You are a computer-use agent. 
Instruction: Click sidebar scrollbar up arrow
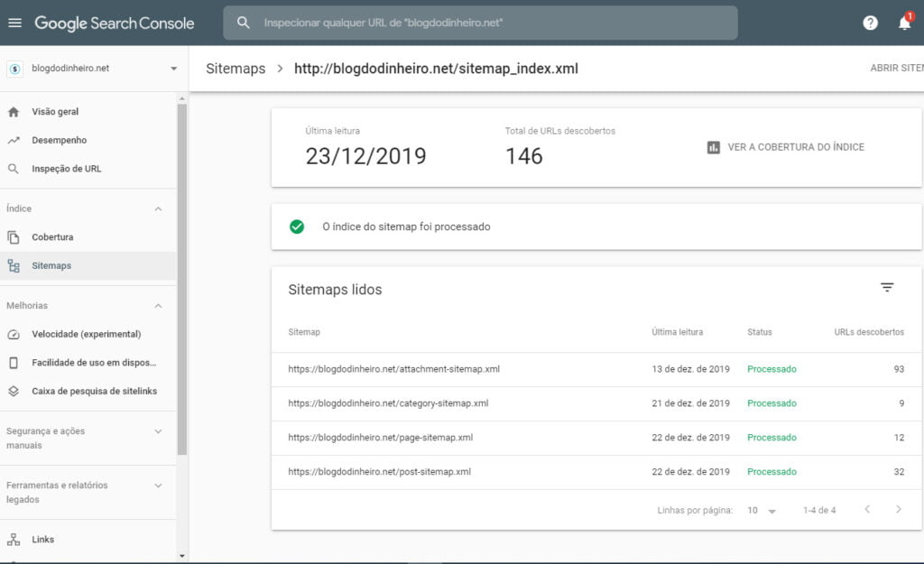coord(182,98)
